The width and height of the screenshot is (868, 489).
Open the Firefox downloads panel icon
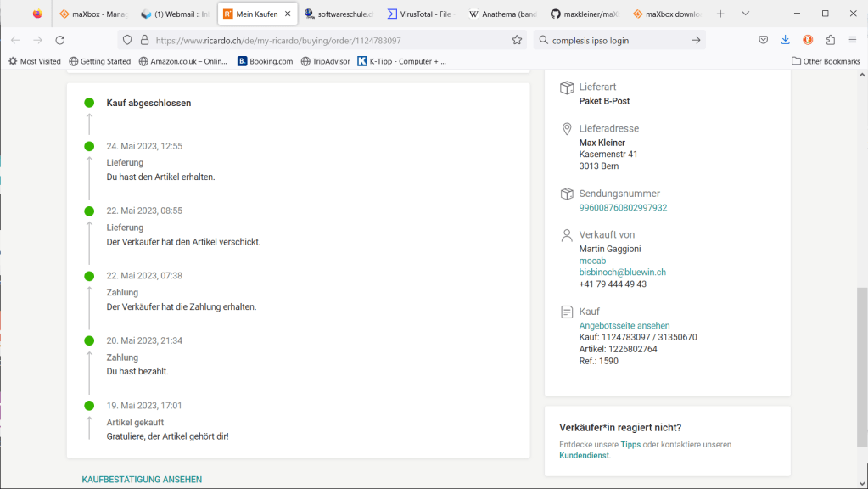(x=785, y=40)
